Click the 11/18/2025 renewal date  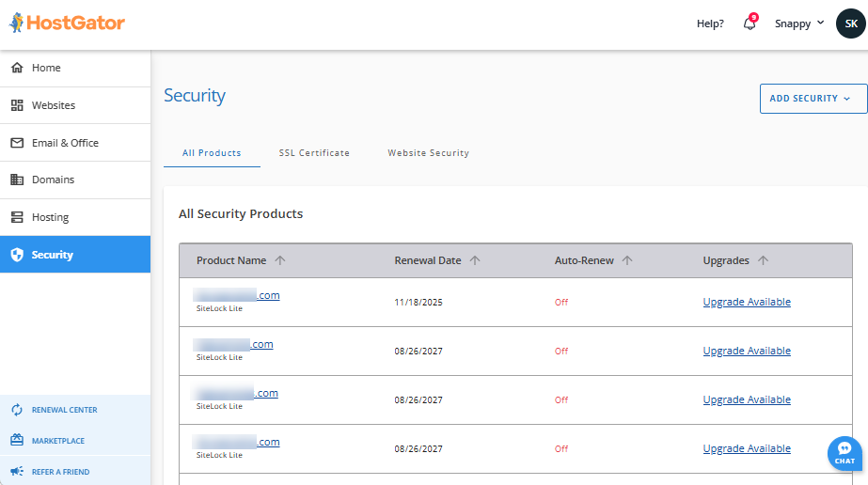pyautogui.click(x=418, y=303)
